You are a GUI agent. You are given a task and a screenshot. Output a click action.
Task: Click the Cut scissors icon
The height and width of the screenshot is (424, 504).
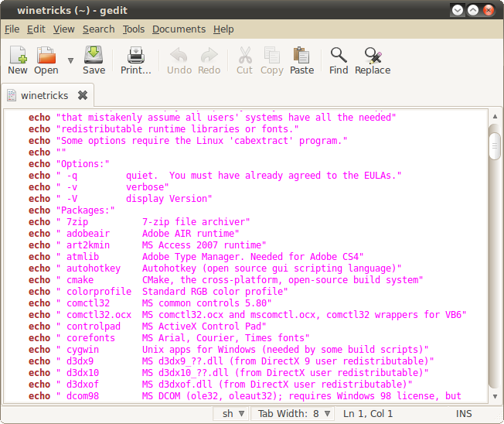click(x=244, y=56)
